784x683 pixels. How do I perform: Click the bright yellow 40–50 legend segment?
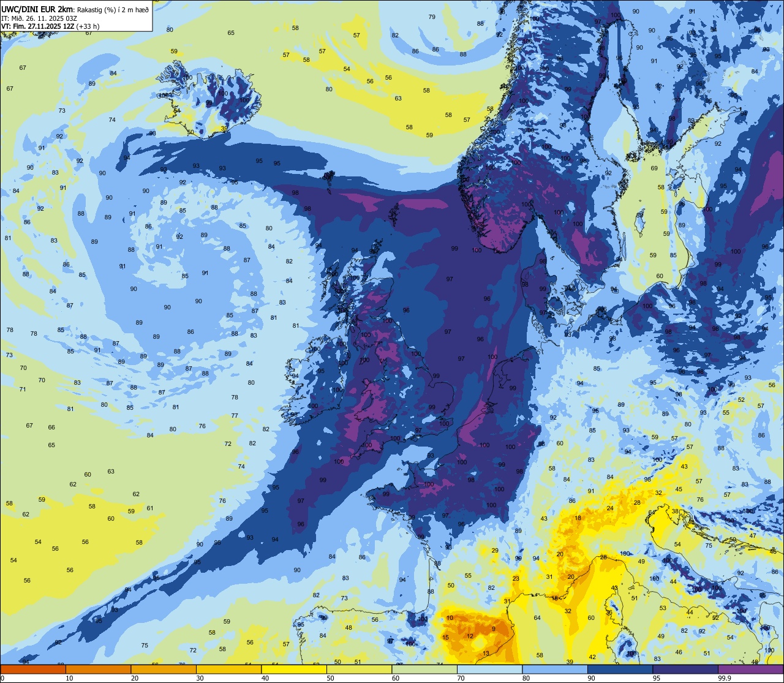pyautogui.click(x=294, y=669)
